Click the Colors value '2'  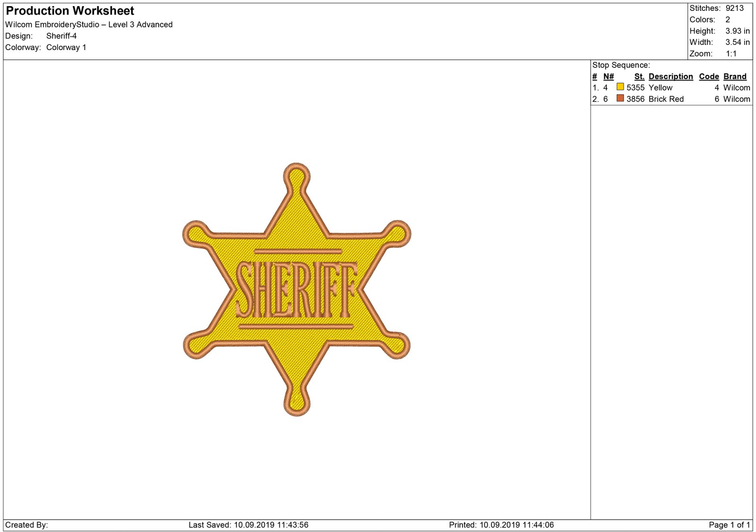click(728, 19)
